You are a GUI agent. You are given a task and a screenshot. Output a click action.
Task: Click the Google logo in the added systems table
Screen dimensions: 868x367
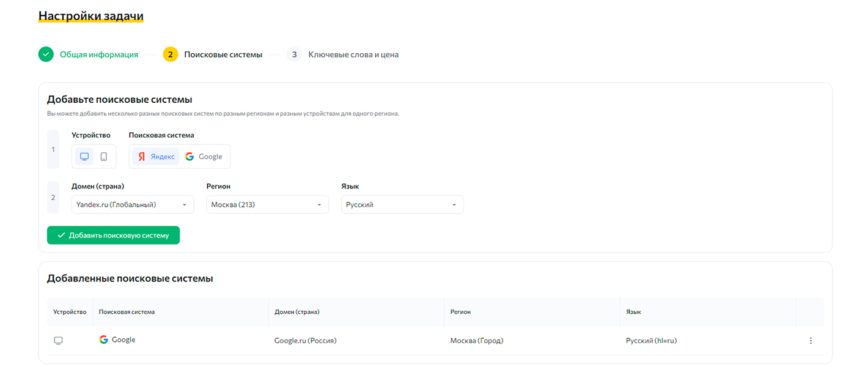(104, 339)
